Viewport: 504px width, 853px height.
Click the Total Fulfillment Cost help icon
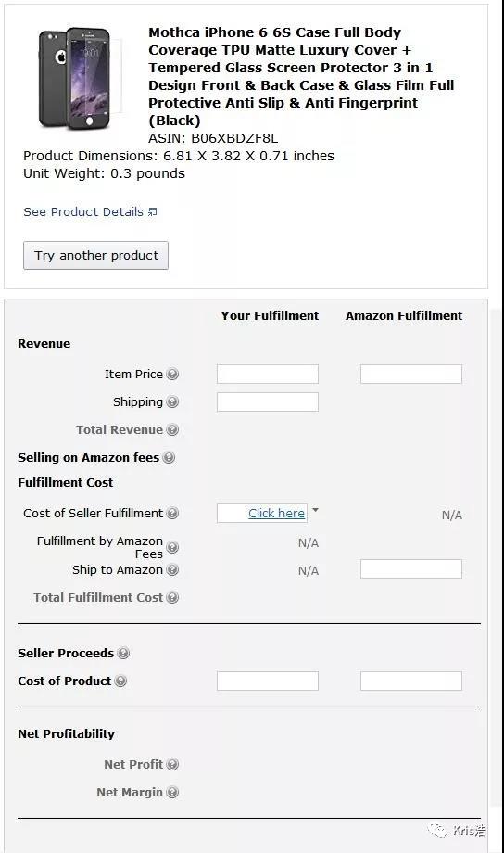[172, 597]
